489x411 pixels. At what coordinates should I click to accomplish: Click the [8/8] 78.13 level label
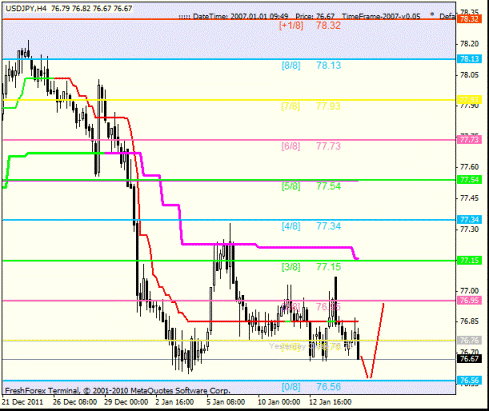[311, 66]
